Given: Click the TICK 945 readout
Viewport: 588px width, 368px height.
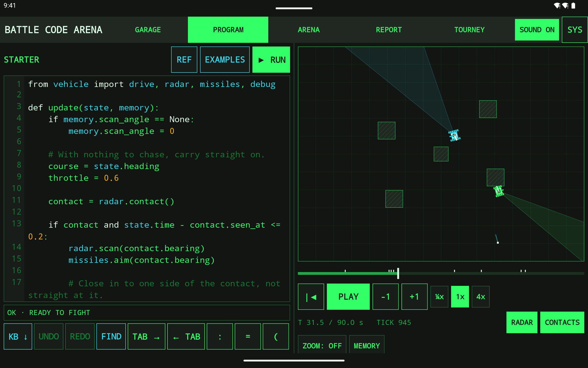Looking at the screenshot, I should tap(393, 323).
